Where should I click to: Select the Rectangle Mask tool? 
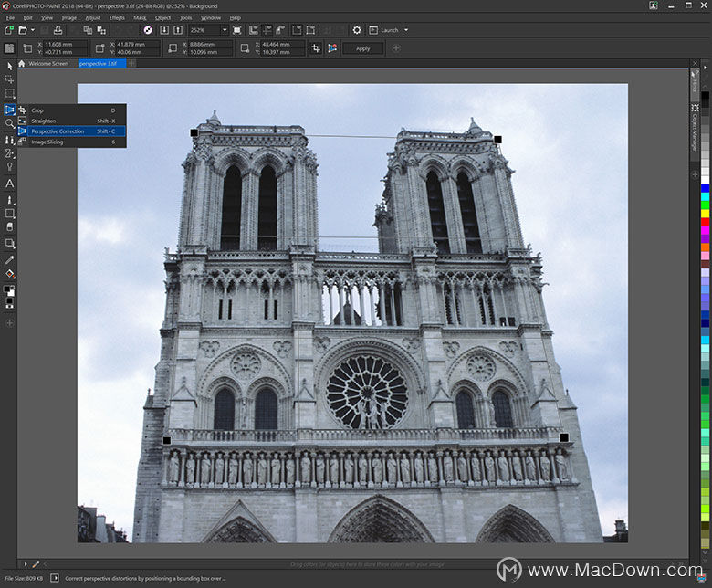9,94
